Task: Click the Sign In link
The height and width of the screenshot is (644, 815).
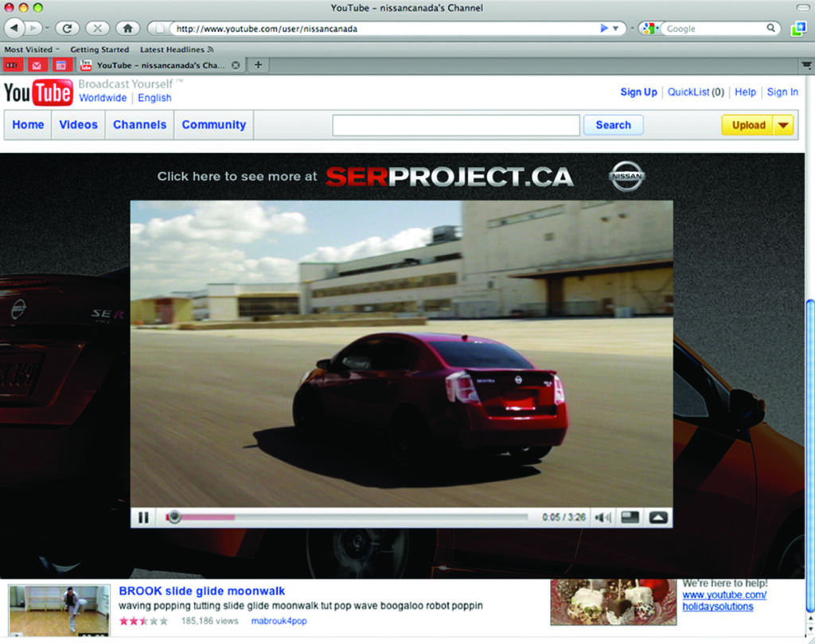Action: [782, 92]
